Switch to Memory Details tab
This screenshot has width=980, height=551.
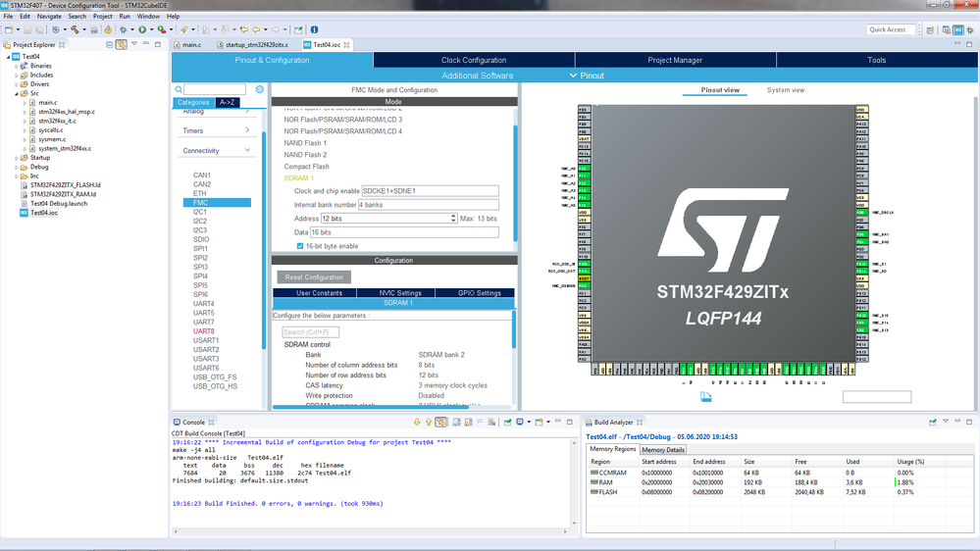pyautogui.click(x=663, y=450)
